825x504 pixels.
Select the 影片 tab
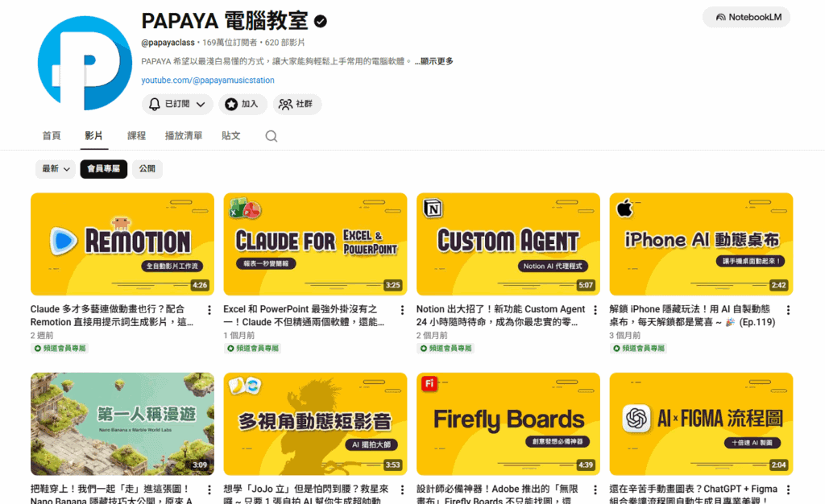[93, 135]
